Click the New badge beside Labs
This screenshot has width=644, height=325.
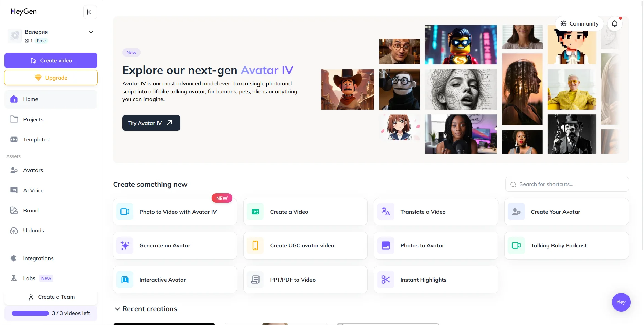[x=46, y=278]
